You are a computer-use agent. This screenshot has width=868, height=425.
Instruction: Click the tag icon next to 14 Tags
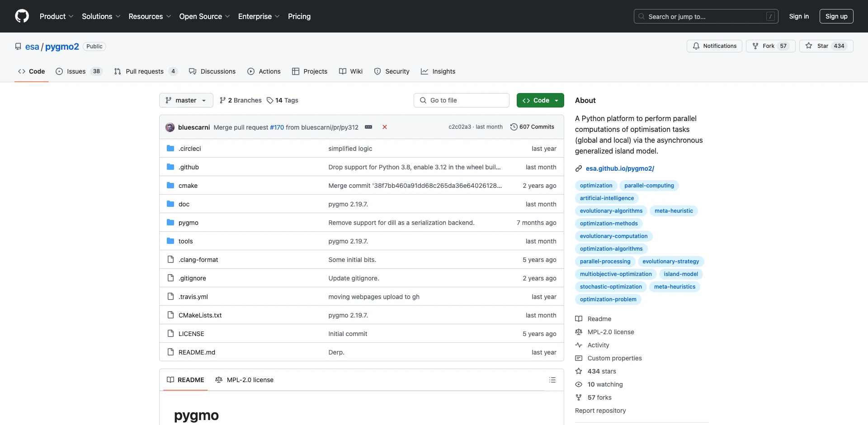(270, 100)
